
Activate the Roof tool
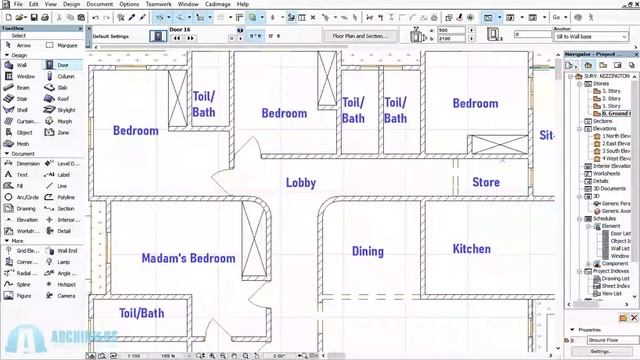pyautogui.click(x=57, y=99)
